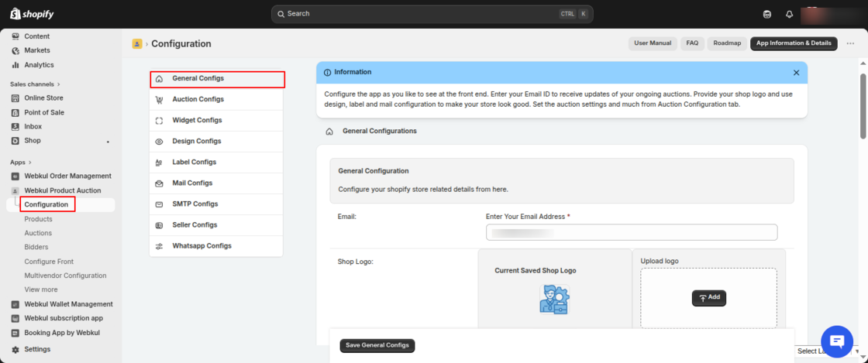This screenshot has width=868, height=363.
Task: Open Bidders in the sidebar
Action: point(36,247)
